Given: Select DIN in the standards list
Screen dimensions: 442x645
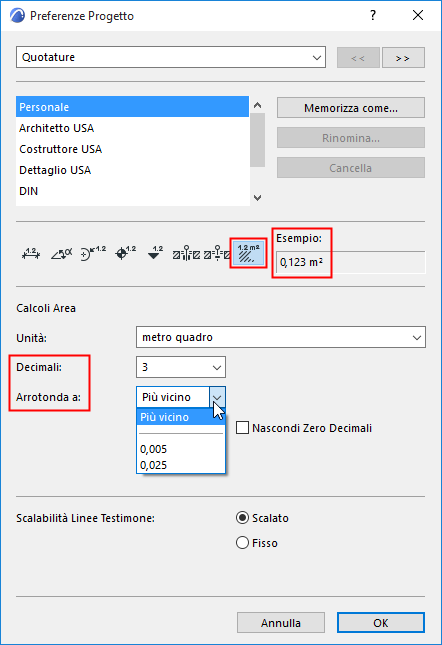Looking at the screenshot, I should 132,191.
